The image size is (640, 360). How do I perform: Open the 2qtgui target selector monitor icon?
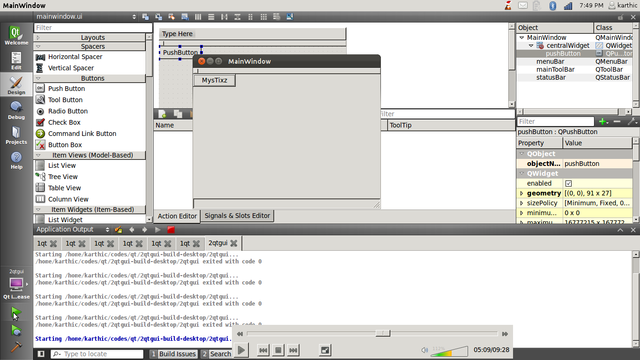[16, 283]
